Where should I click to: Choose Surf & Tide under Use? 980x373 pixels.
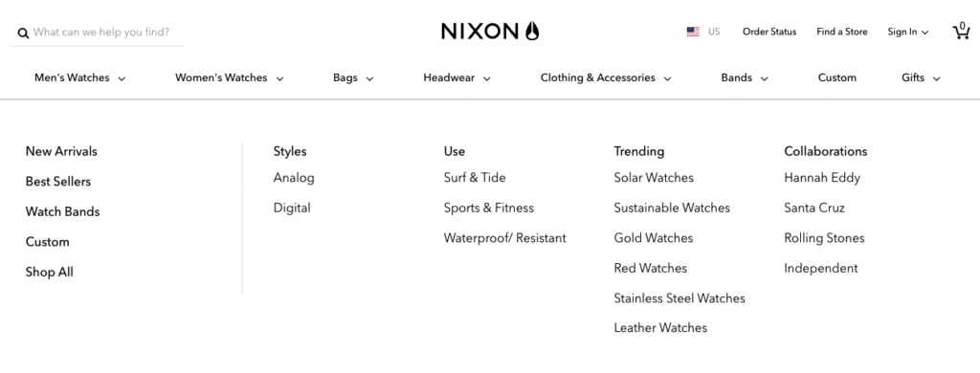tap(475, 178)
